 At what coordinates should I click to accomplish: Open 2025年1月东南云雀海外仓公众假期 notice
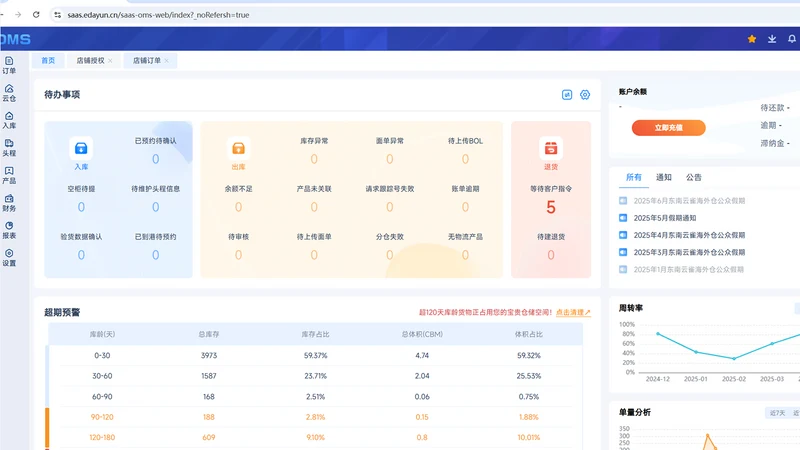point(689,269)
